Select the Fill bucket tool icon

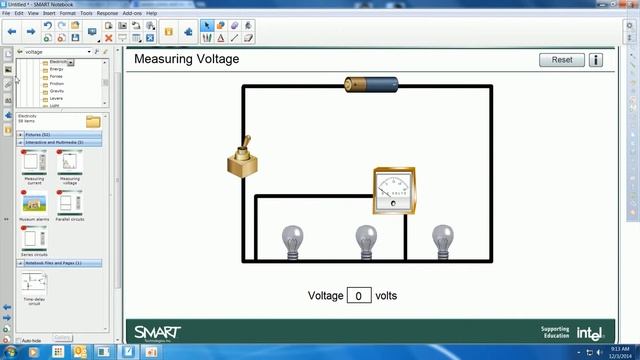pos(249,26)
